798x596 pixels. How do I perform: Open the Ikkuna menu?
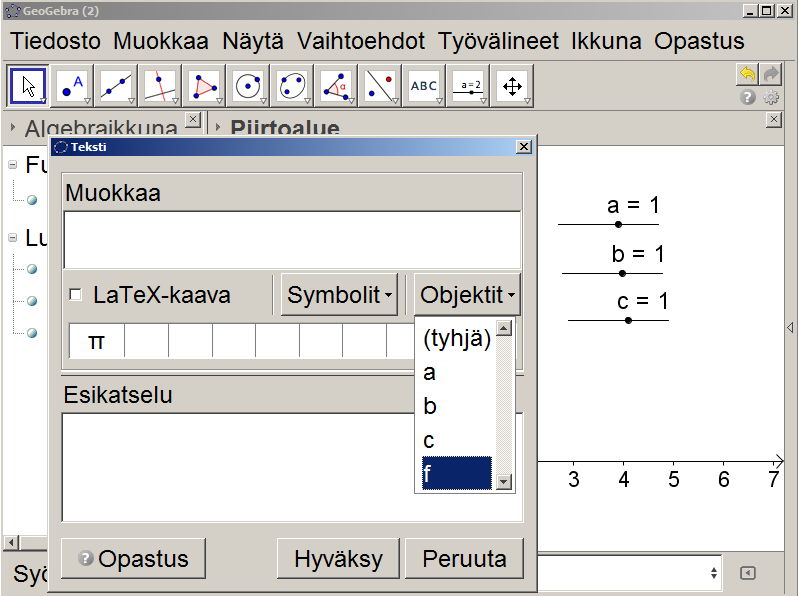click(x=606, y=41)
